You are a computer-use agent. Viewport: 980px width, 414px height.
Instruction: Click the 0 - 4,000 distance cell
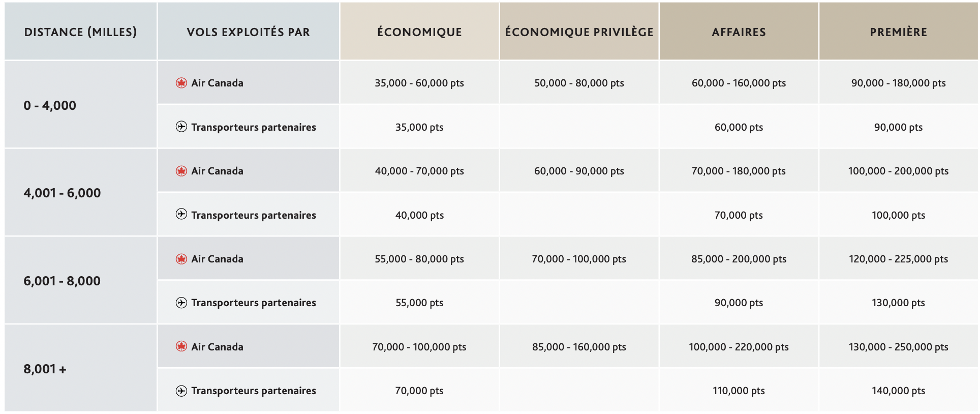pos(81,105)
